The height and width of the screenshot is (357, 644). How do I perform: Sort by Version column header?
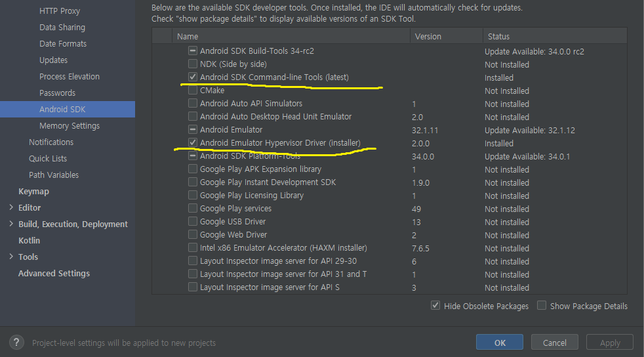coord(447,36)
